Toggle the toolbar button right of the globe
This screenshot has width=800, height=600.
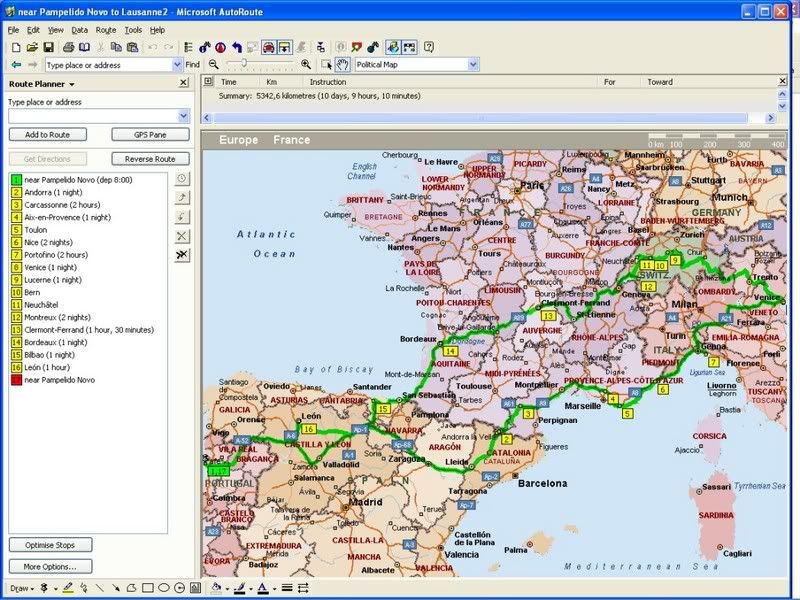pyautogui.click(x=409, y=47)
